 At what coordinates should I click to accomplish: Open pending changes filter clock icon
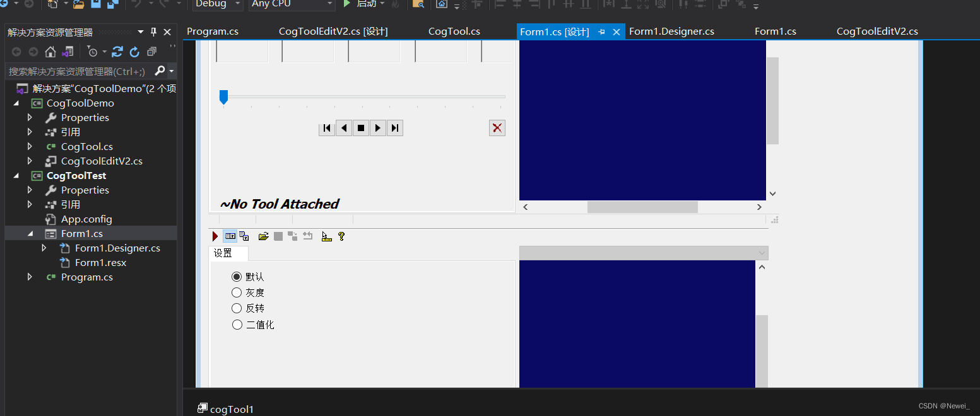pos(94,52)
